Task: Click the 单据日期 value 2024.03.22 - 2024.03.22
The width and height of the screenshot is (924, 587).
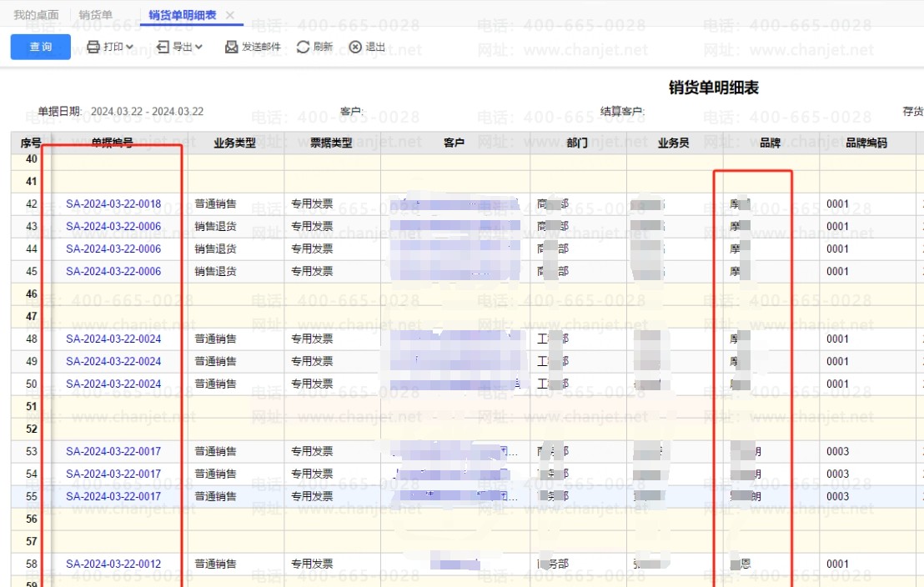Action: 148,112
